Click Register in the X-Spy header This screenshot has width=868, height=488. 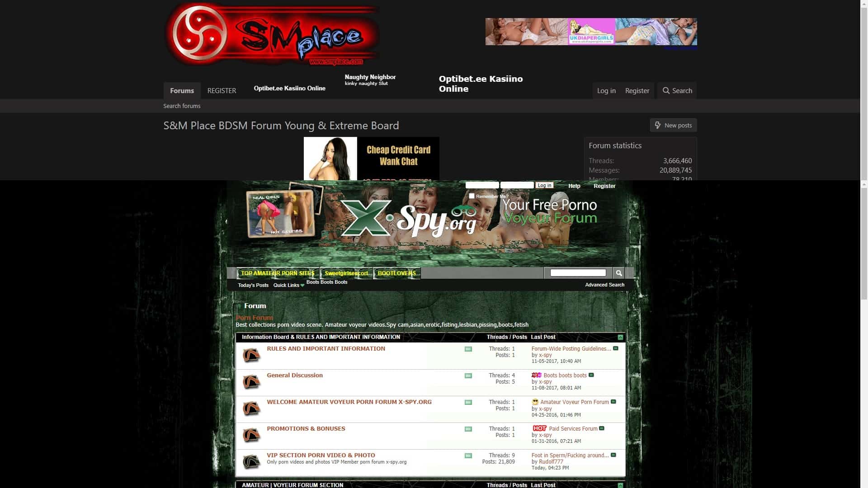coord(604,186)
